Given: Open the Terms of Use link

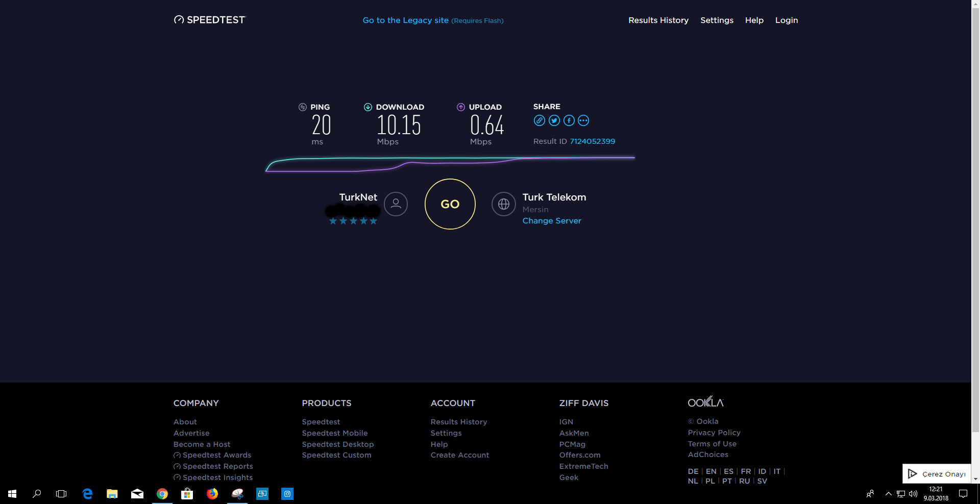Looking at the screenshot, I should pos(713,444).
